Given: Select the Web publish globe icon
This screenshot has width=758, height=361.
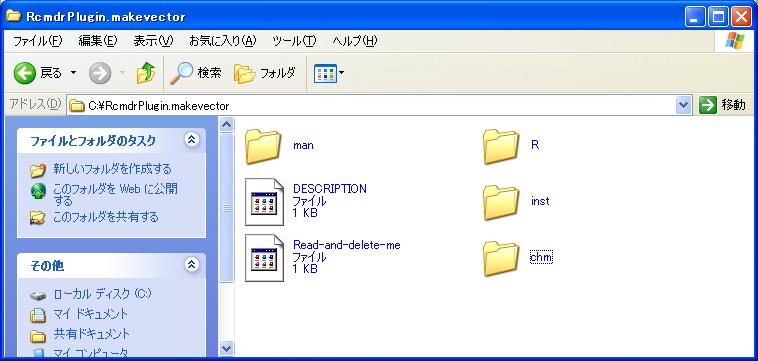Looking at the screenshot, I should [38, 191].
